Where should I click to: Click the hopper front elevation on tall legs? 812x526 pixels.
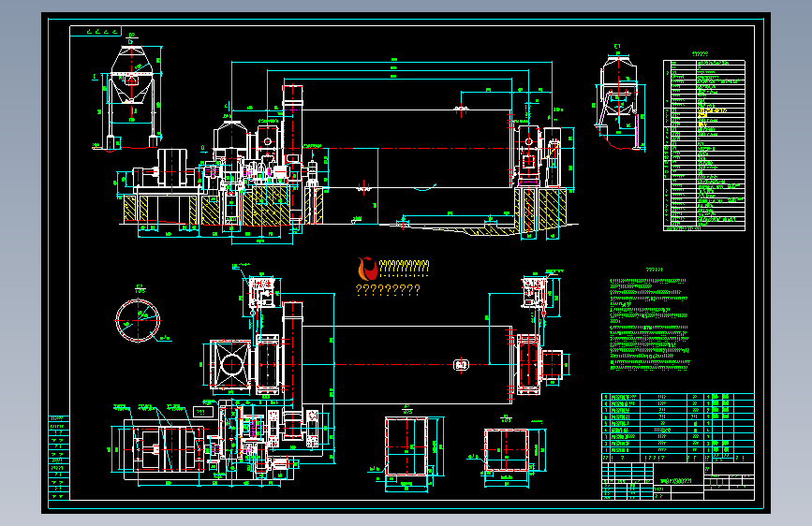click(x=131, y=97)
